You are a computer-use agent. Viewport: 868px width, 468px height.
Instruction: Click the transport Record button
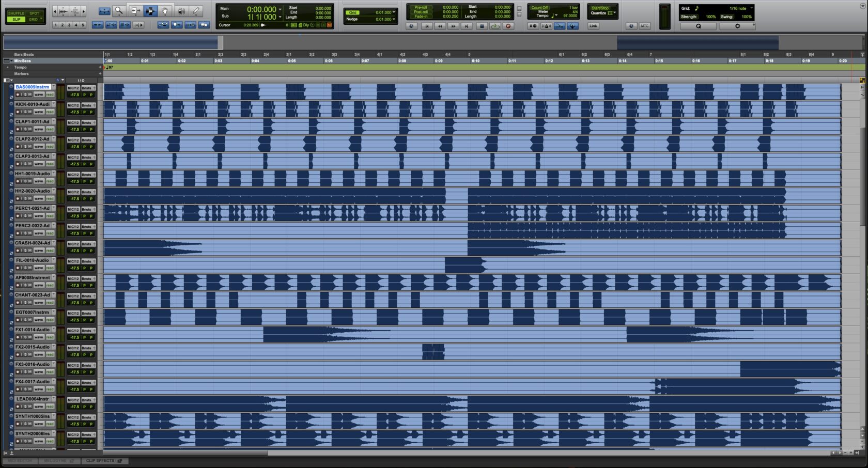point(508,26)
